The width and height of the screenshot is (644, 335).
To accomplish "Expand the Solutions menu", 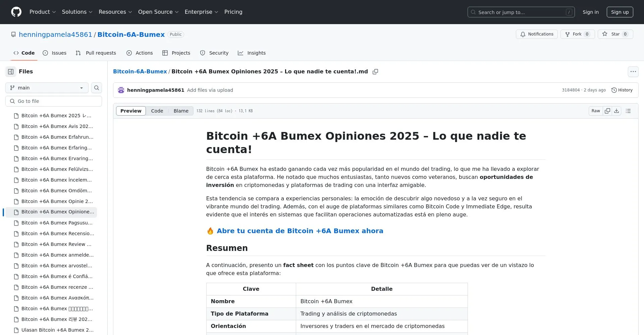I will (77, 12).
